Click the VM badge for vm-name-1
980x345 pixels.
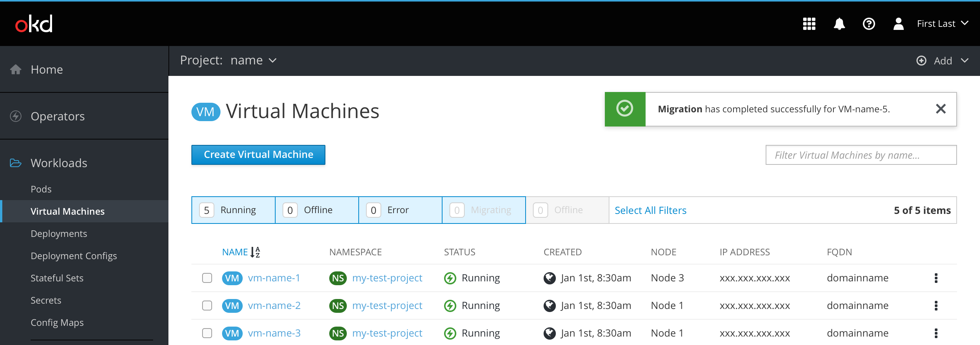(232, 278)
